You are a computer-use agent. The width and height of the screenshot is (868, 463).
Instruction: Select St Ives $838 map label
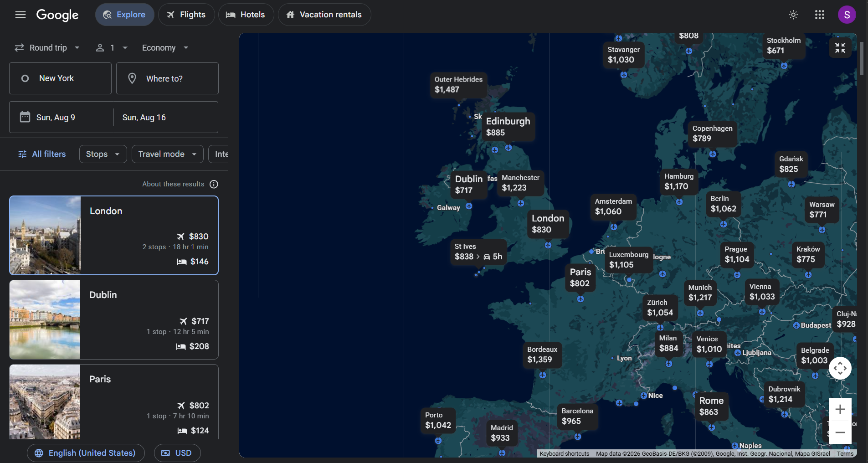coord(478,252)
